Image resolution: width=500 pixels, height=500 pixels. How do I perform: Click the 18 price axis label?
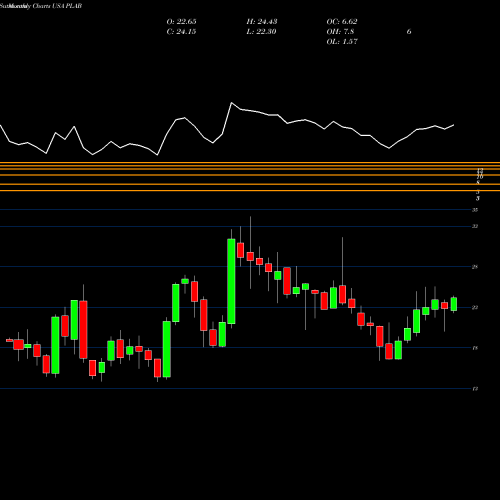[x=475, y=348]
